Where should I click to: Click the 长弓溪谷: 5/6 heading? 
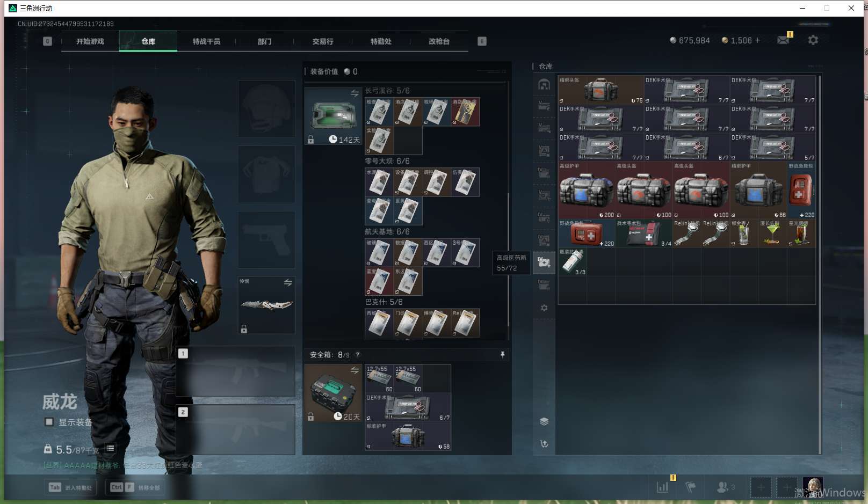click(387, 91)
